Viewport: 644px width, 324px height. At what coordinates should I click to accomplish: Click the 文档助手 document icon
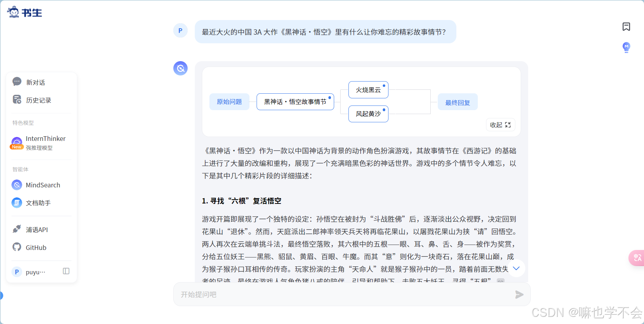point(17,203)
